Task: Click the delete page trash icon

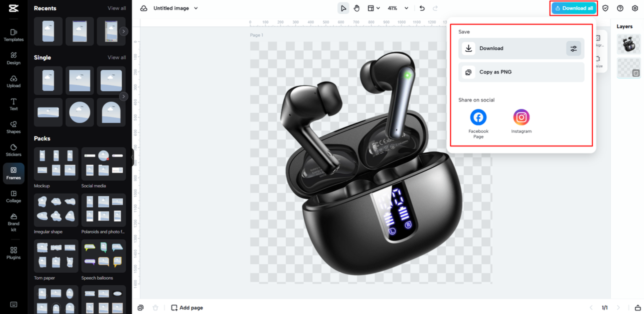Action: point(155,307)
